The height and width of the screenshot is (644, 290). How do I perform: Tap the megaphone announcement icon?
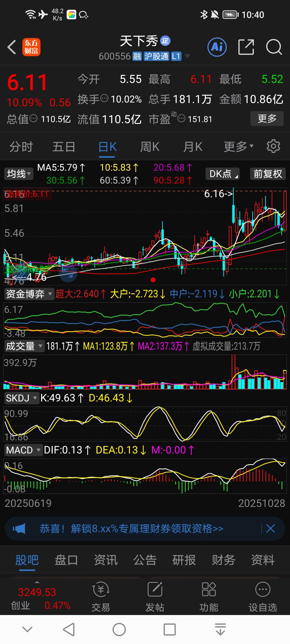[x=19, y=529]
